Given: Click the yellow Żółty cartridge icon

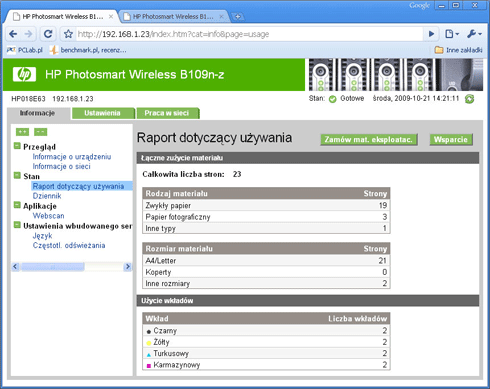Looking at the screenshot, I should click(x=149, y=343).
